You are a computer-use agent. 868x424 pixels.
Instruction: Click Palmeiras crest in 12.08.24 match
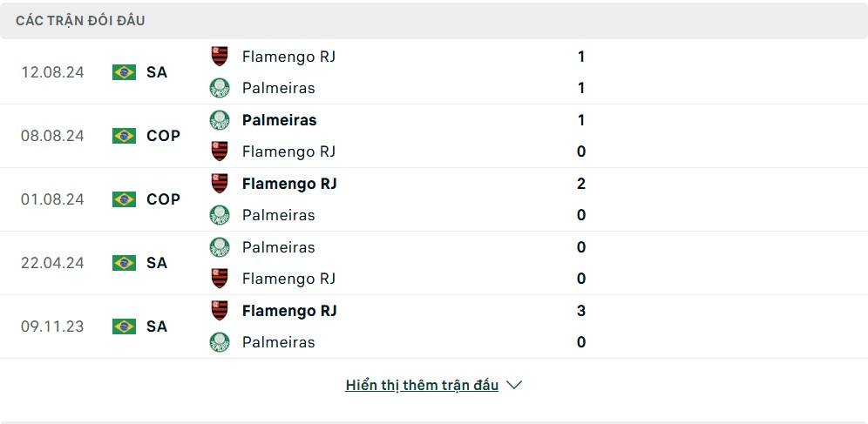pos(220,88)
